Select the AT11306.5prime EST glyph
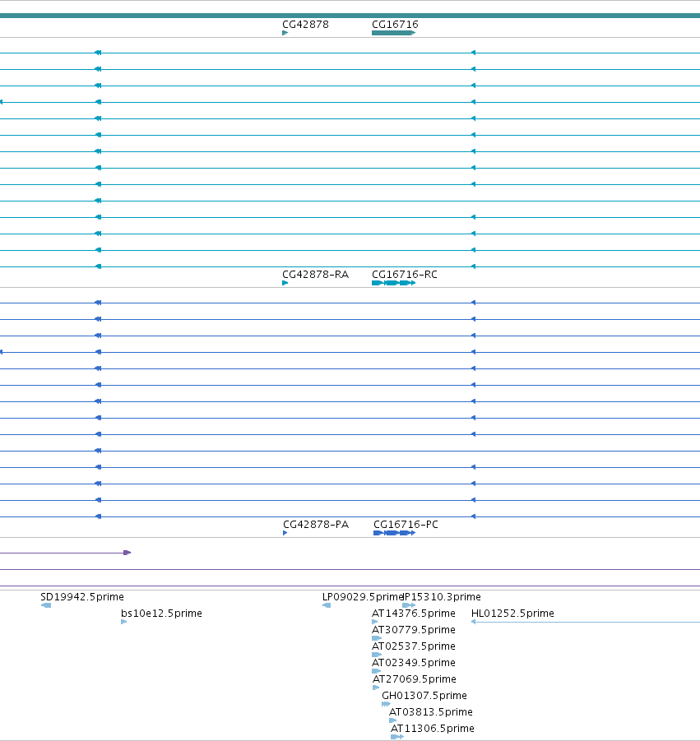Screen dimensions: 700x741 coord(397,737)
